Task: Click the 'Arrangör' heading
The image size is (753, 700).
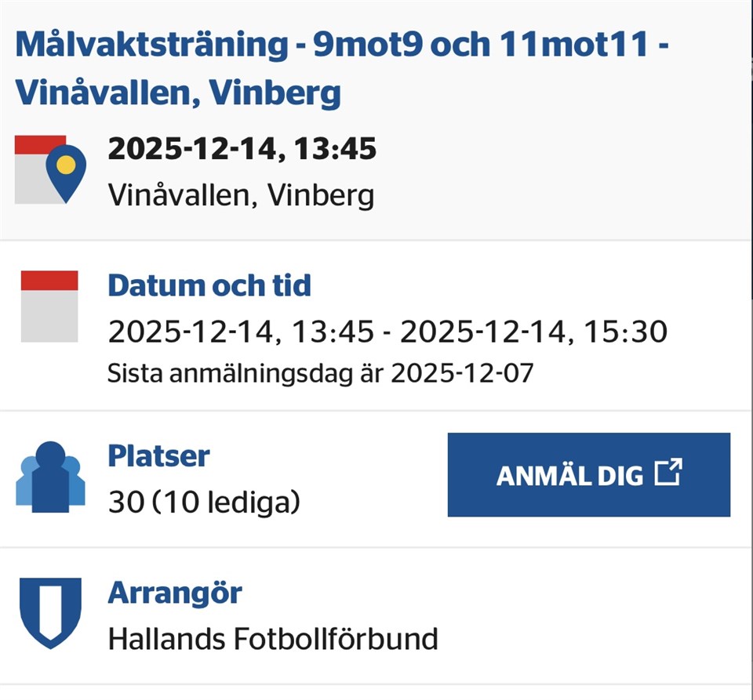Action: tap(175, 593)
